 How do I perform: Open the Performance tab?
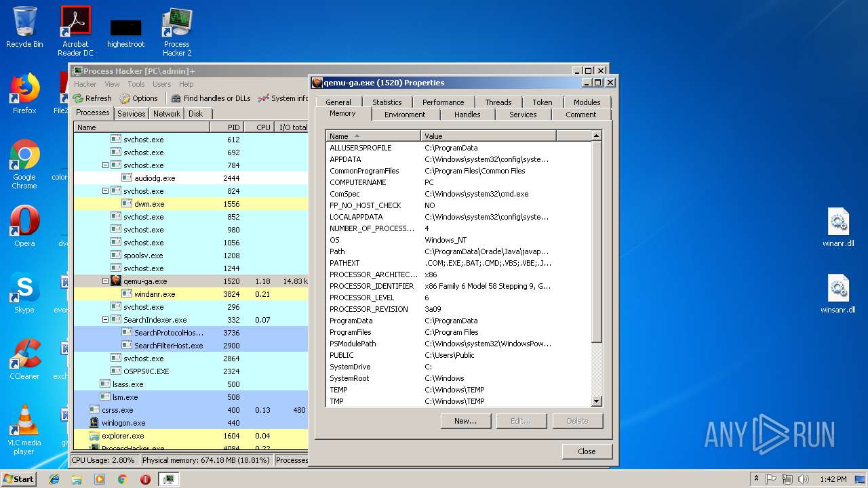coord(443,102)
